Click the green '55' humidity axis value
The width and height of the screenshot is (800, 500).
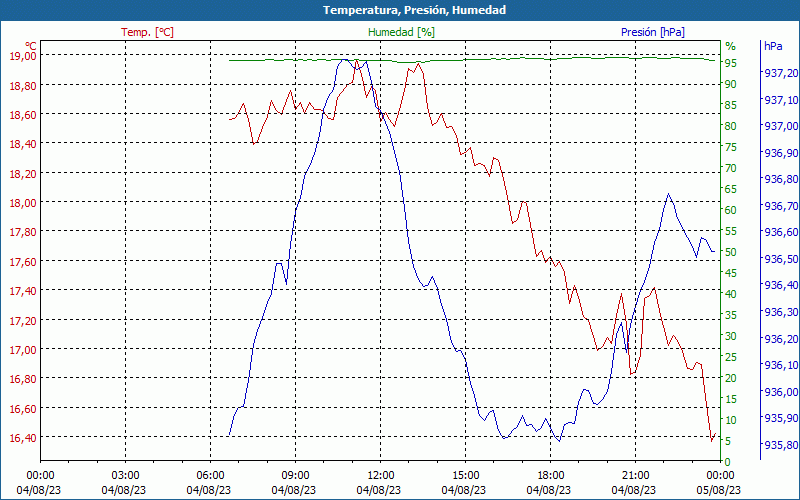[731, 231]
